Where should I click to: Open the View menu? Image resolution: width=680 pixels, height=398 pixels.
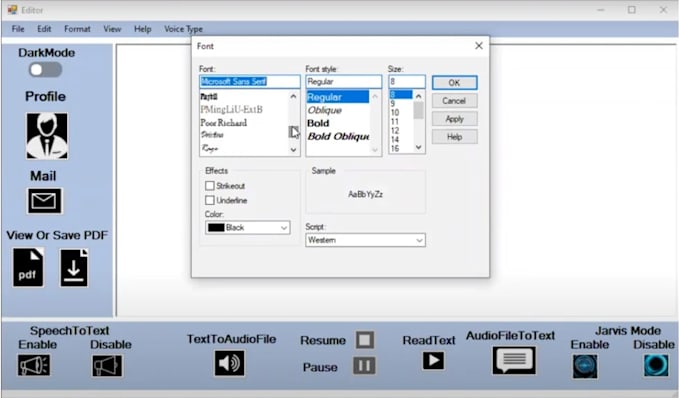(112, 29)
